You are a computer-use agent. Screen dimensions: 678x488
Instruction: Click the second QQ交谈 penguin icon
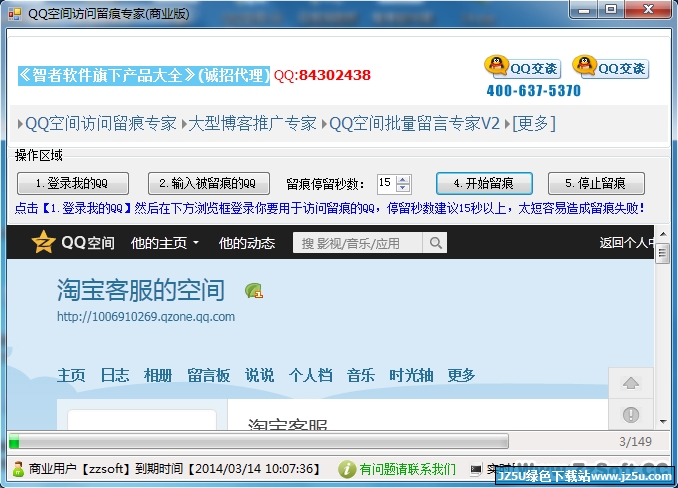(584, 65)
